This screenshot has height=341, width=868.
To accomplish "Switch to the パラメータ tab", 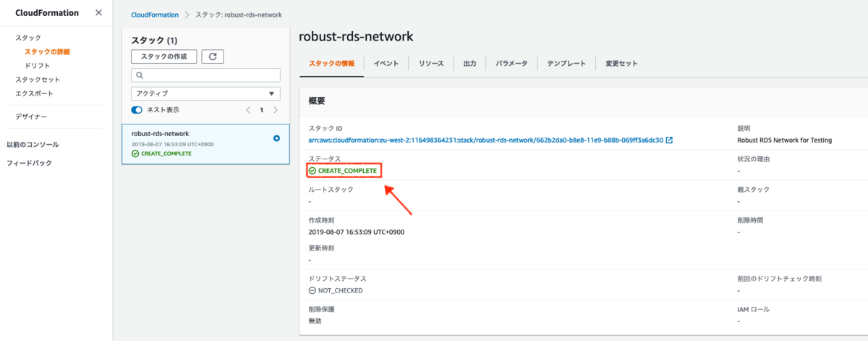I will pos(511,64).
